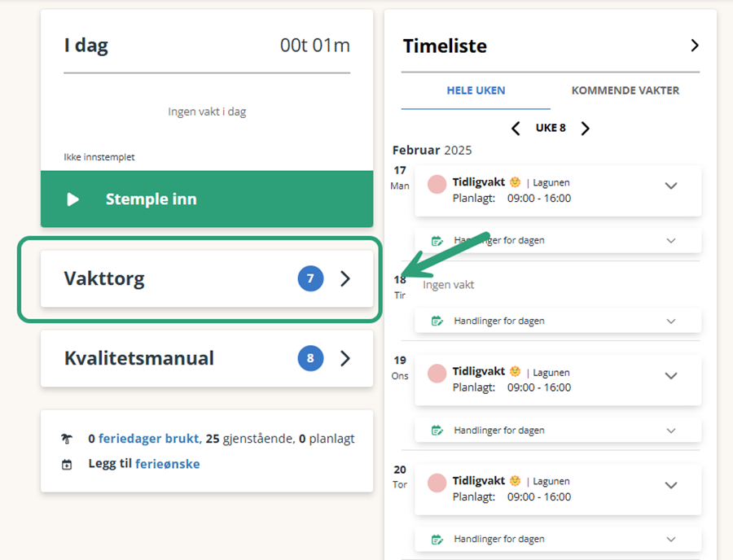This screenshot has height=560, width=733.
Task: Expand Thursday 20 Tidligvakt shift details
Action: (x=671, y=485)
